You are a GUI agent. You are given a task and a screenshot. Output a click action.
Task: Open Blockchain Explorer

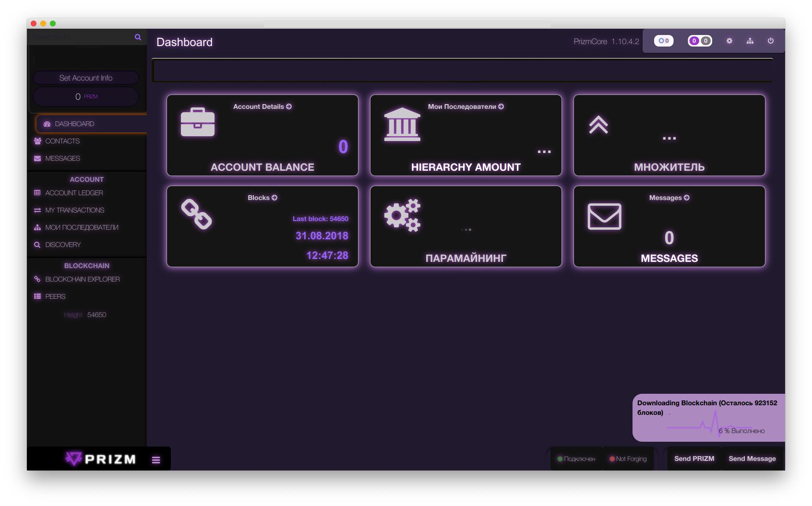[x=83, y=279]
